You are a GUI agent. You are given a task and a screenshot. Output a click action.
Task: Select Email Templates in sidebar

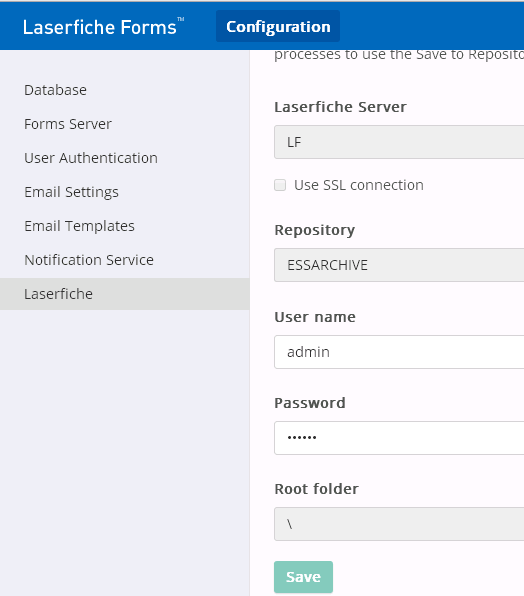[79, 226]
